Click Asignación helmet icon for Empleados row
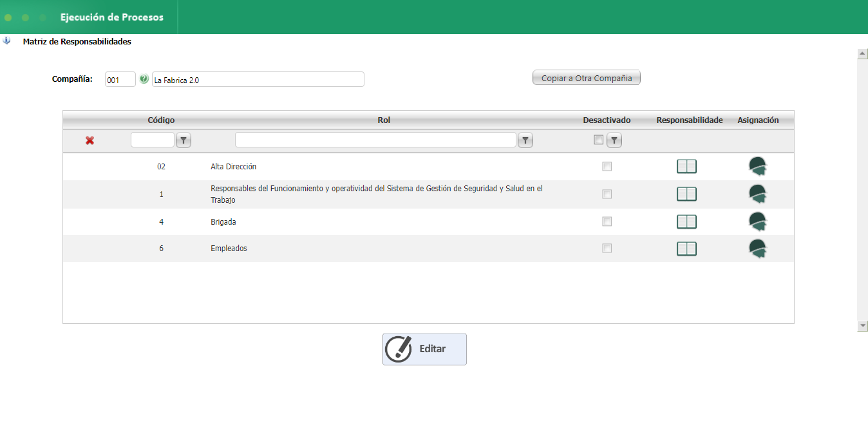The height and width of the screenshot is (423, 868). coord(758,249)
